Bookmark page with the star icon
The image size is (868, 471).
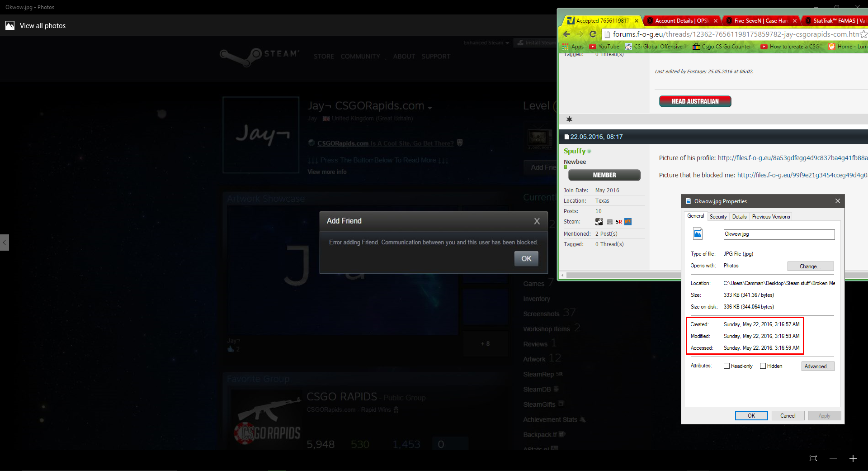[863, 34]
